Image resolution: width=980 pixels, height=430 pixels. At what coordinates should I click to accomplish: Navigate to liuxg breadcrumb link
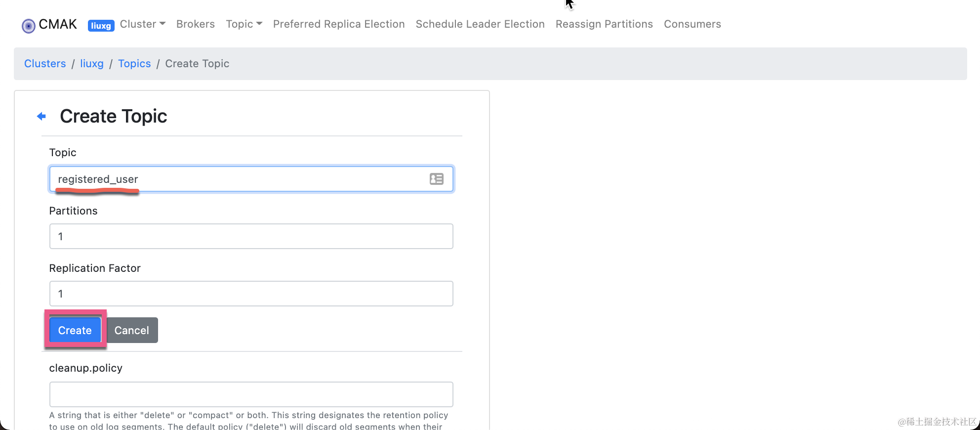(x=92, y=64)
